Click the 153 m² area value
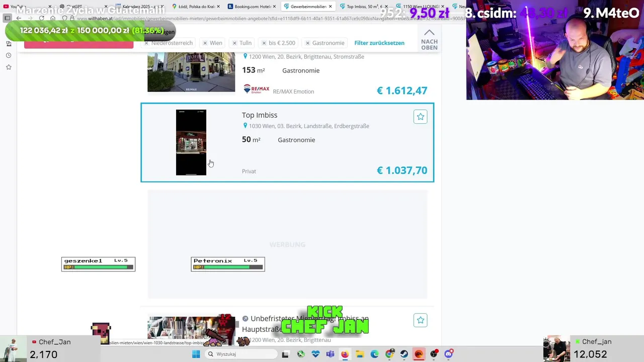This screenshot has width=644, height=362. 253,70
